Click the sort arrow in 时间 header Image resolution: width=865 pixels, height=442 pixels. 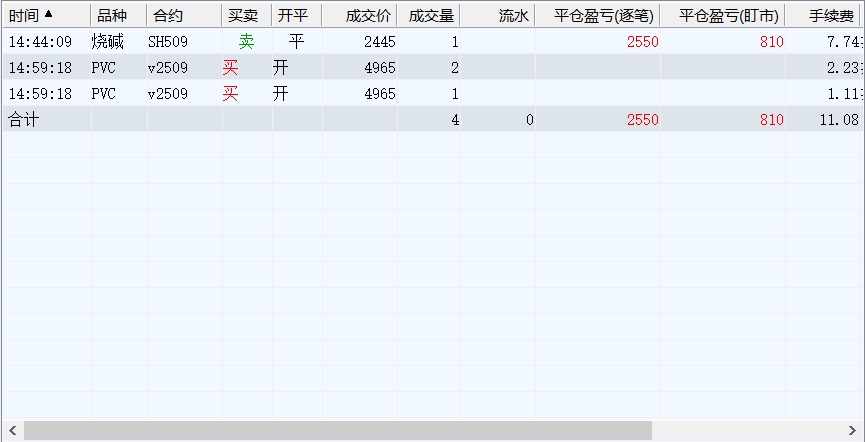pyautogui.click(x=49, y=14)
